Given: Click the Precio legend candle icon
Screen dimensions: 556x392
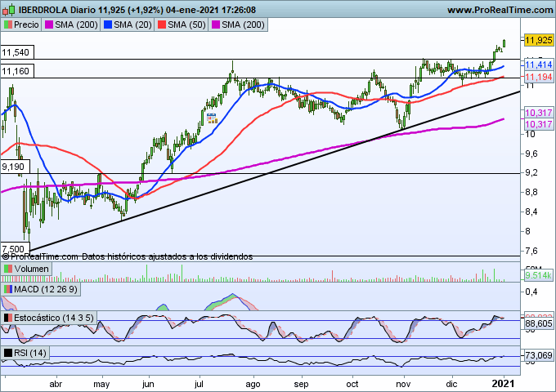Looking at the screenshot, I should pos(8,24).
